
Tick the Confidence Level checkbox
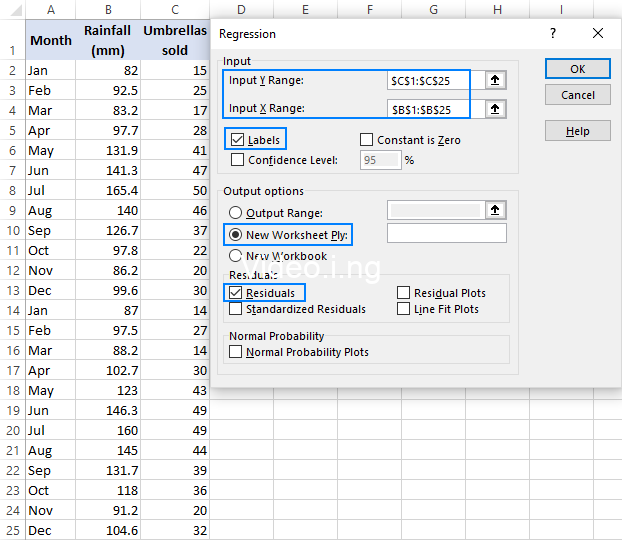[x=238, y=160]
